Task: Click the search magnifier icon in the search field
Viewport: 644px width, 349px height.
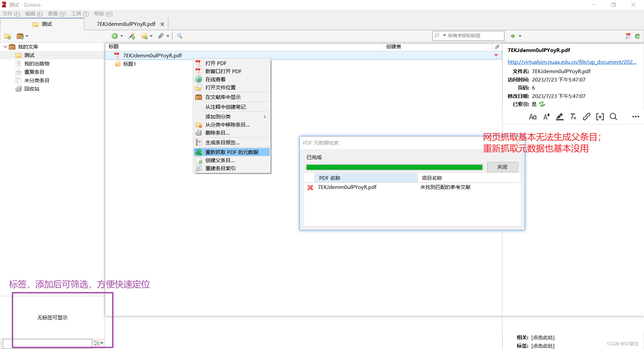Action: point(437,35)
